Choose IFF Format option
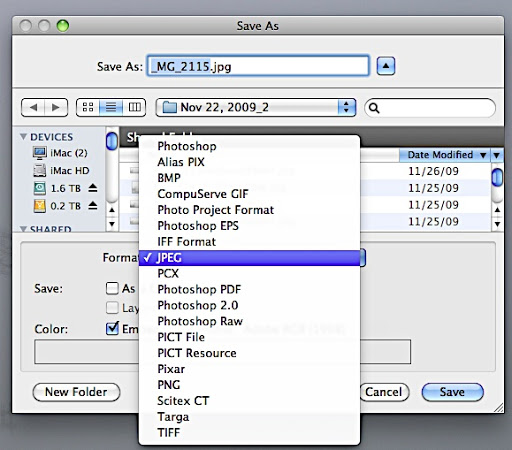 tap(249, 242)
